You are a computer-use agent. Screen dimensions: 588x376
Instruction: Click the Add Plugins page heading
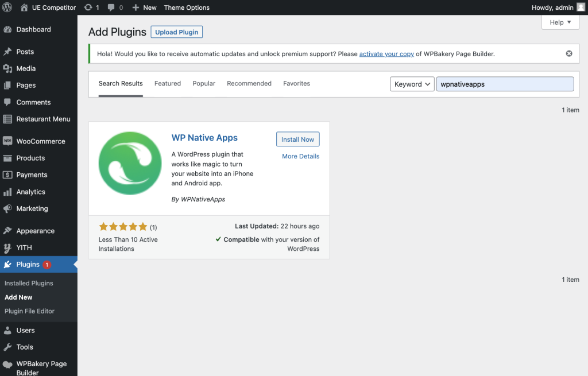pos(117,32)
